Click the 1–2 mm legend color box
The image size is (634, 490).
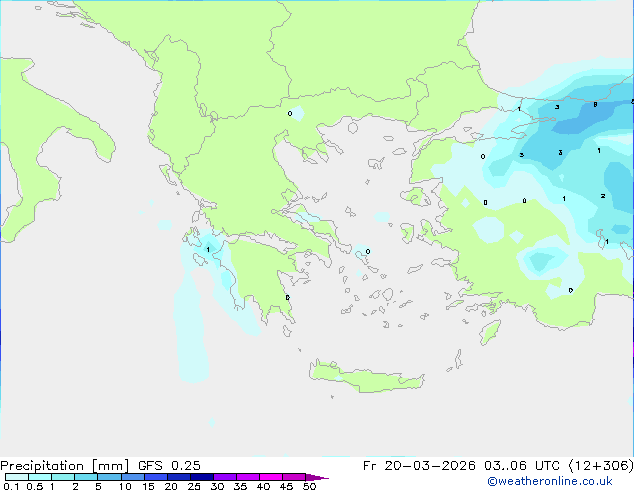(63, 477)
